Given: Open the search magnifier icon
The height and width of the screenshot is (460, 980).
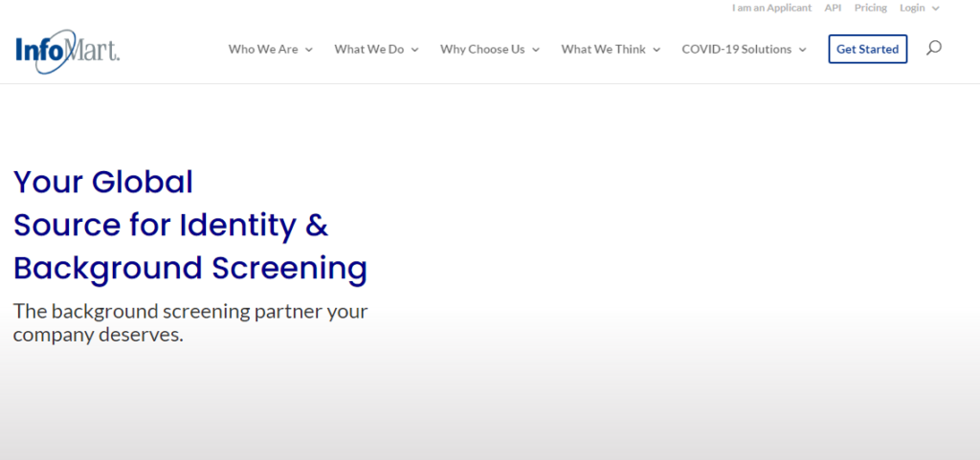Looking at the screenshot, I should coord(934,48).
